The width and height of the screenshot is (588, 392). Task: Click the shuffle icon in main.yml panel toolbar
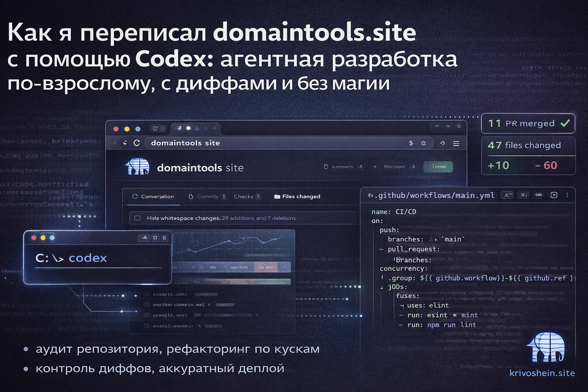tap(507, 195)
